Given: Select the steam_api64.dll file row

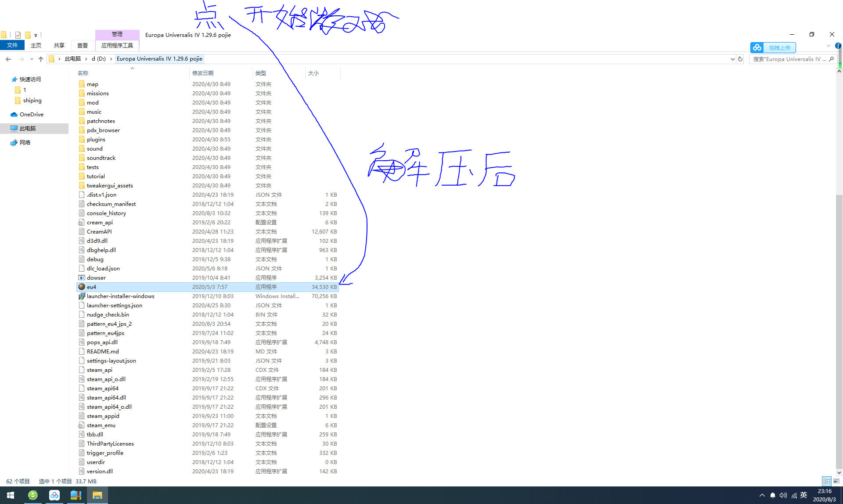Looking at the screenshot, I should click(x=207, y=397).
